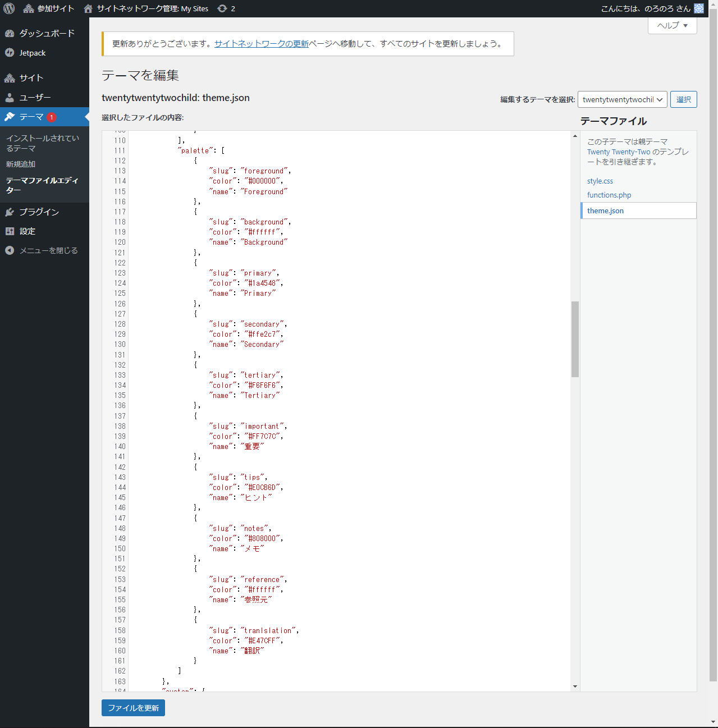This screenshot has width=718, height=728.
Task: Open the Users menu icon
Action: (x=10, y=98)
